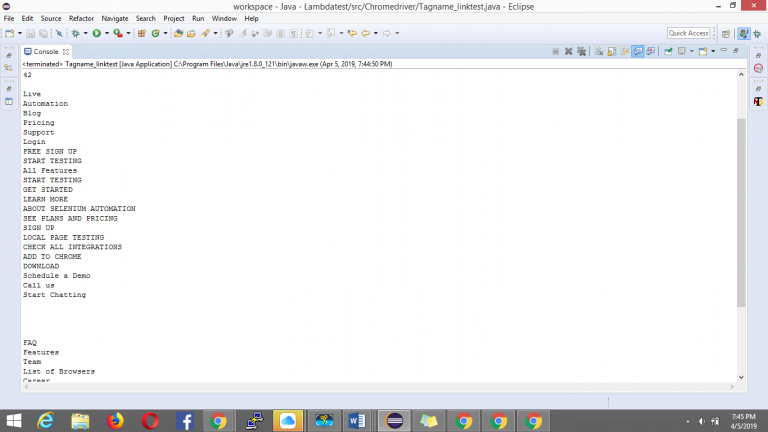
Task: Click Remove All Terminated Launches icon
Action: (580, 51)
